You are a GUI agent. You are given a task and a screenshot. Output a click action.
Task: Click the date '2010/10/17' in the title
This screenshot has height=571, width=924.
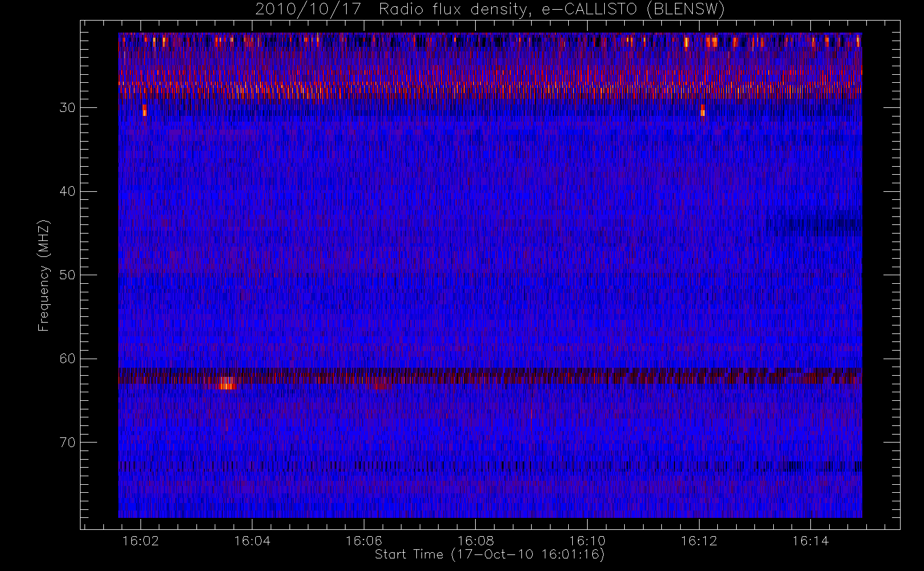(308, 10)
